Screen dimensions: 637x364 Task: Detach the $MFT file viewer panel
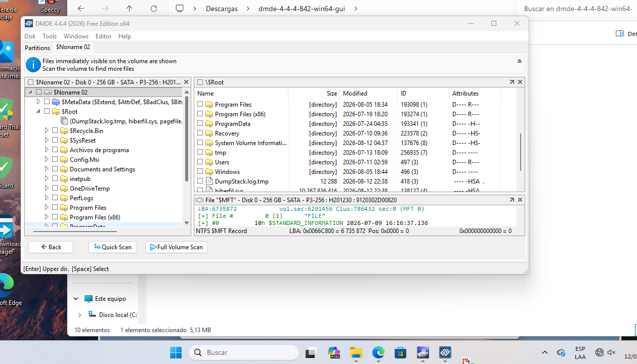(x=512, y=200)
